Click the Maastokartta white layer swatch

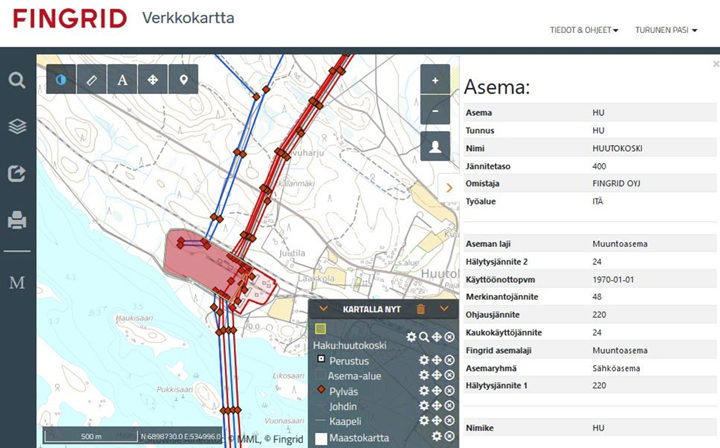coord(321,438)
